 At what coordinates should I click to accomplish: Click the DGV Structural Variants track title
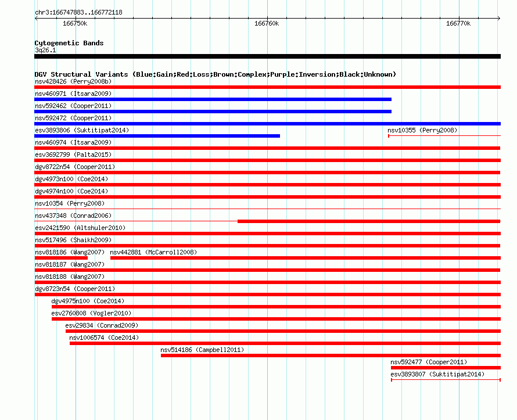[216, 74]
